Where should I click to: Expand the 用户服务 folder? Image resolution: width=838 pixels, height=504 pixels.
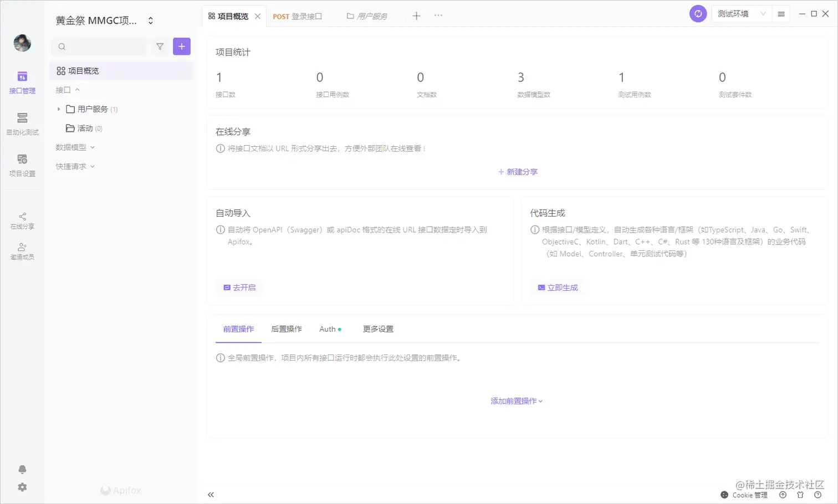[60, 109]
